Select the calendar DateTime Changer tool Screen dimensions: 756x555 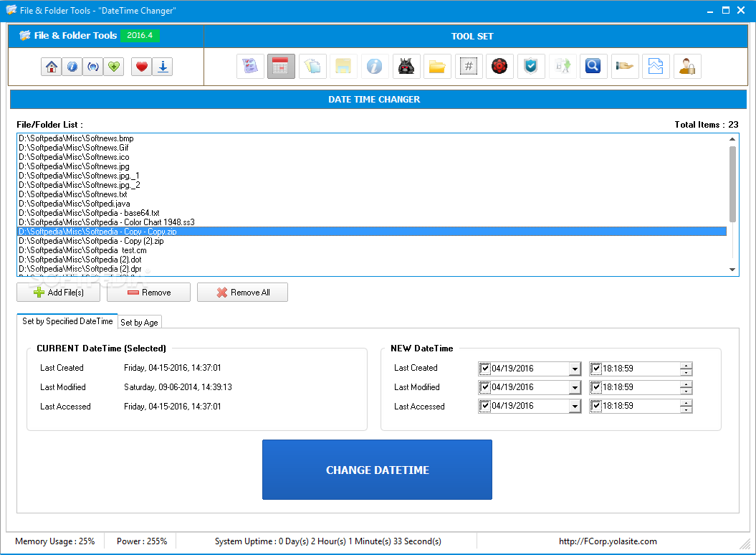coord(281,66)
